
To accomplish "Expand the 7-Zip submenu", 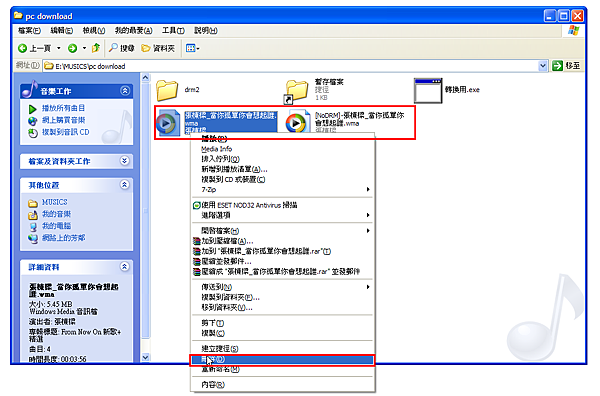I will (282, 189).
